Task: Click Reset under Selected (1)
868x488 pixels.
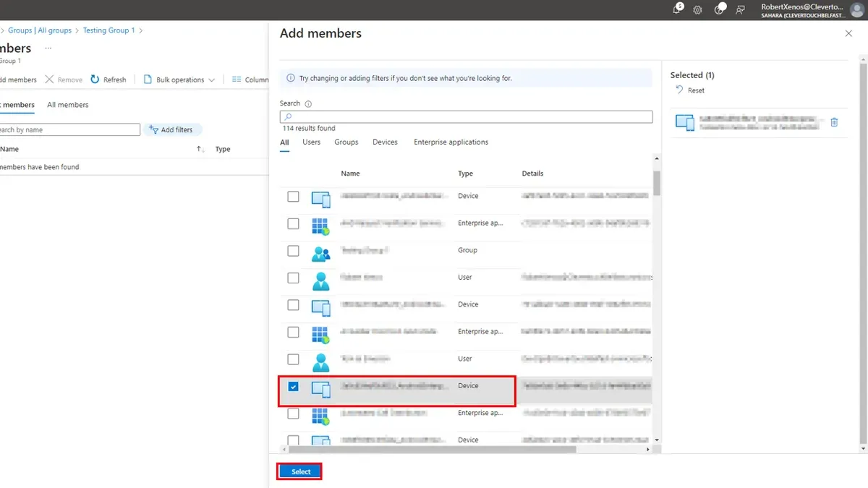Action: [690, 90]
